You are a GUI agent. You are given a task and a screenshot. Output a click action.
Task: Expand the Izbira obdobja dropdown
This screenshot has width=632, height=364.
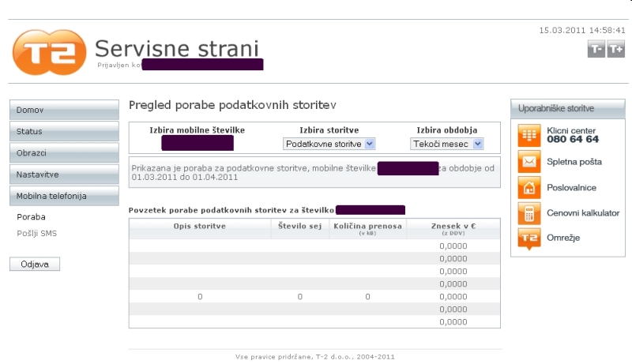tap(446, 144)
